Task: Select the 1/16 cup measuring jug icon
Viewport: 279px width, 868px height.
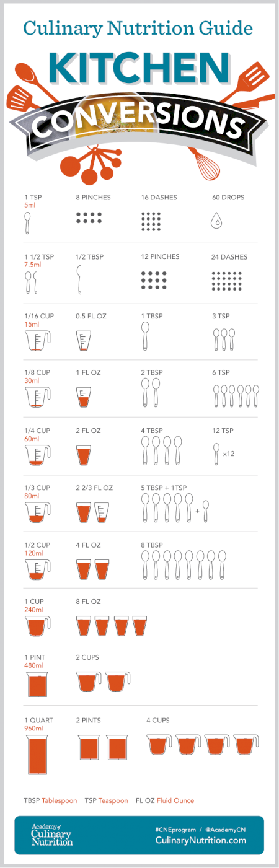Action: click(x=36, y=341)
